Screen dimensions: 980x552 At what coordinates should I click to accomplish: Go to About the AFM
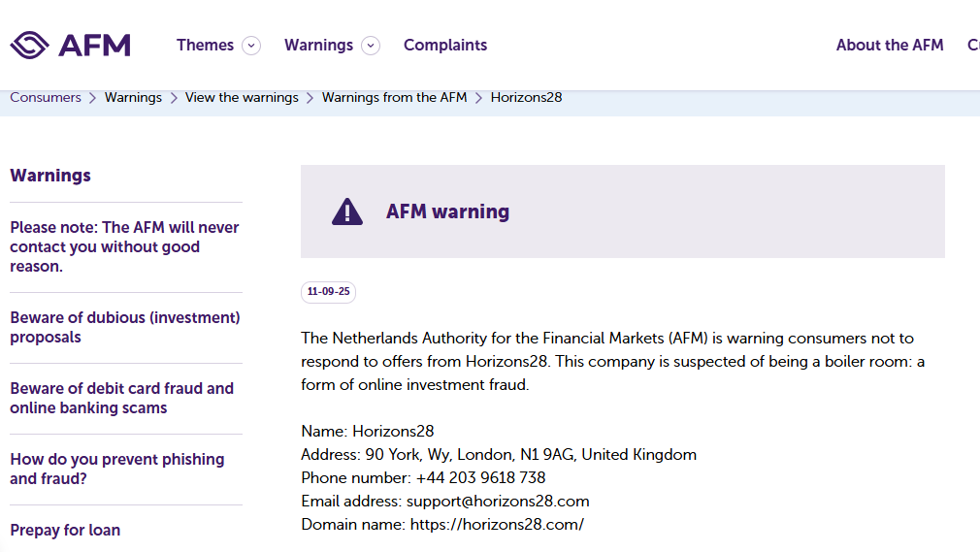[890, 45]
